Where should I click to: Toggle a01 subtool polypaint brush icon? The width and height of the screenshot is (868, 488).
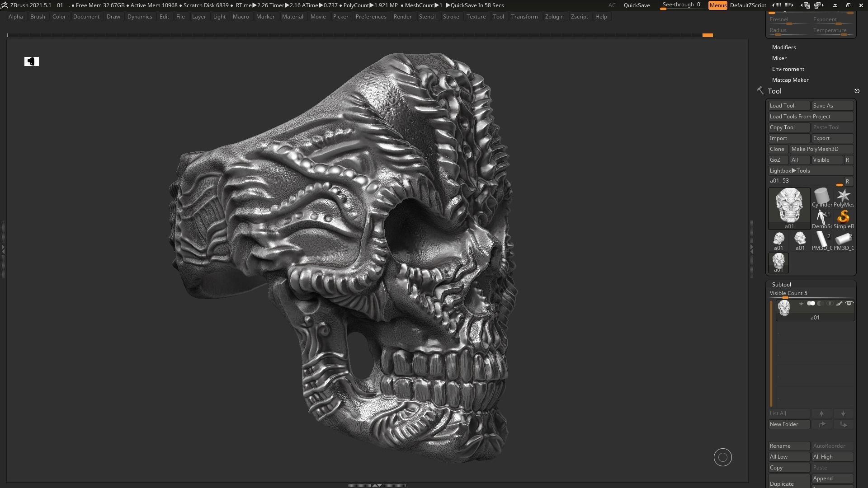coord(839,303)
